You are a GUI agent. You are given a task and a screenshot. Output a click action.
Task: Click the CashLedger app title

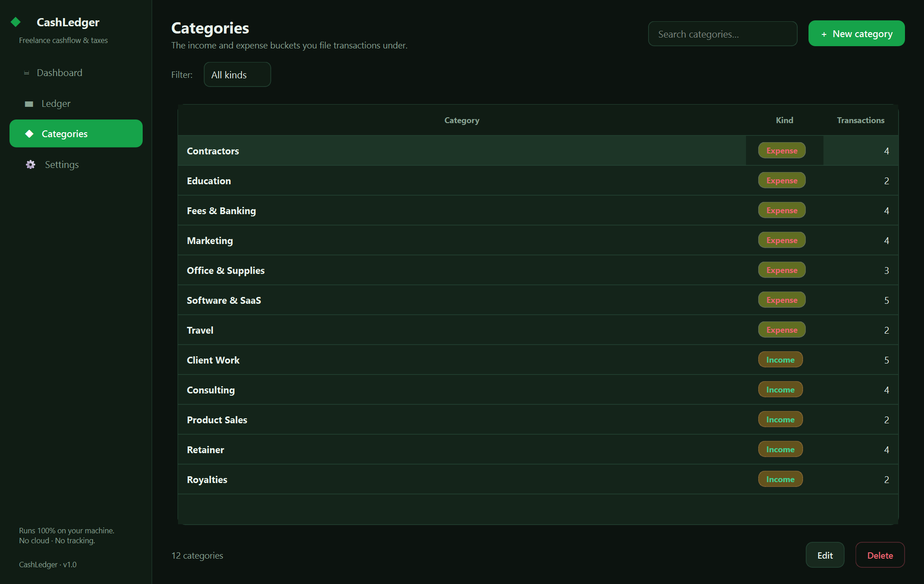coord(68,22)
